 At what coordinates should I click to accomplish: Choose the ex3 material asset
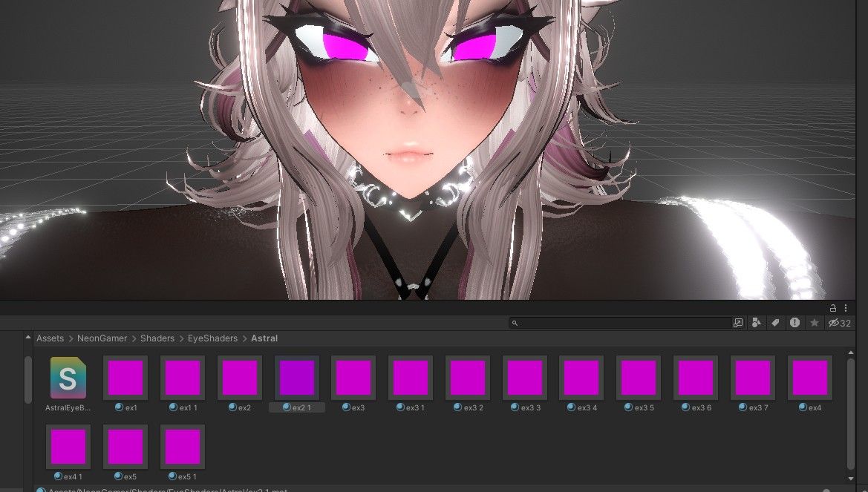click(x=353, y=378)
